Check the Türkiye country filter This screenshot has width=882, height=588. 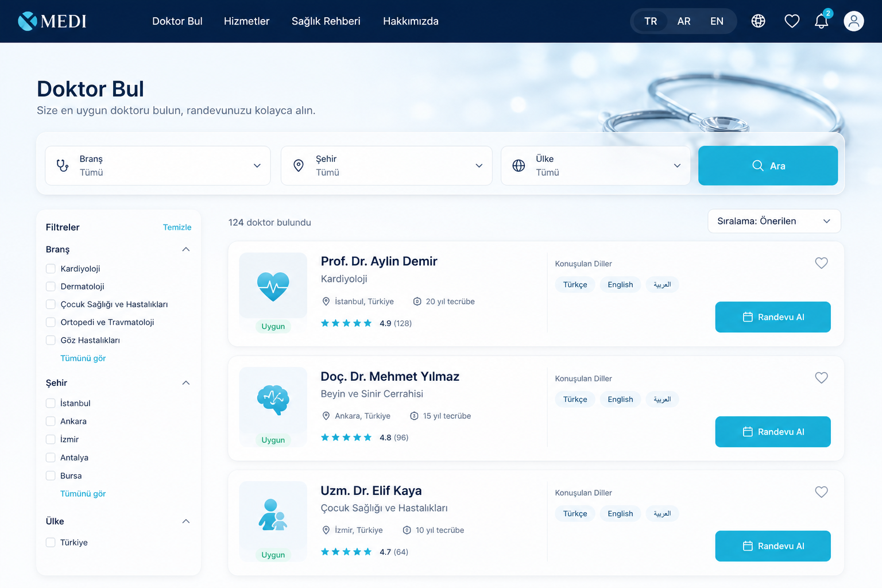point(51,543)
